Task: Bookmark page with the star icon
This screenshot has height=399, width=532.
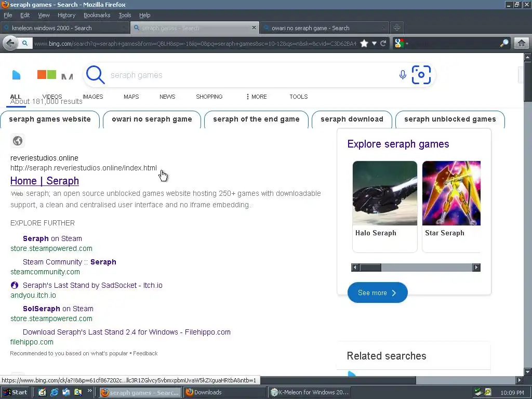Action: (x=364, y=44)
